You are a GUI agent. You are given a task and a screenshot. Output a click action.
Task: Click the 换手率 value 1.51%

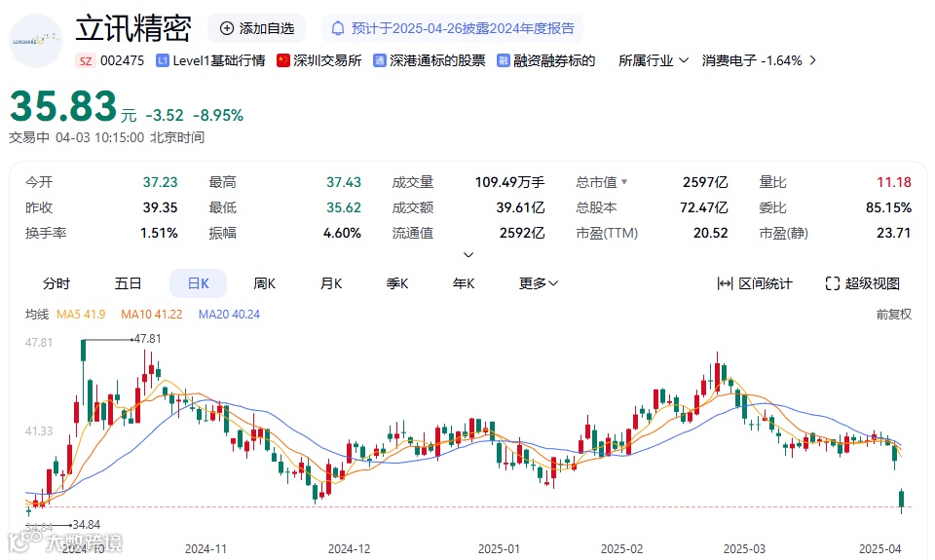[x=159, y=233]
